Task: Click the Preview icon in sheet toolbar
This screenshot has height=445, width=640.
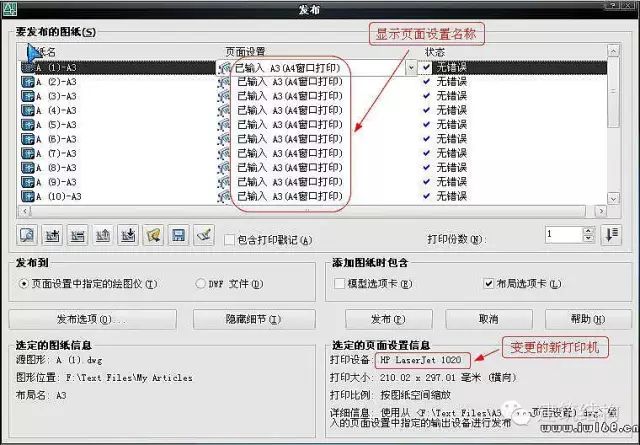Action: coord(25,235)
